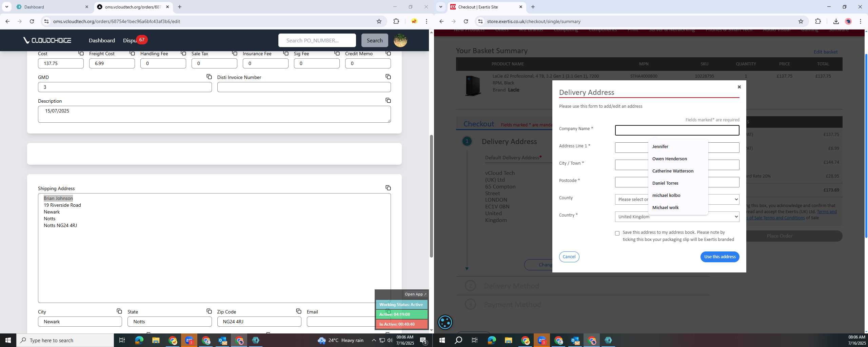Open the Country dropdown showing United Kingdom

[x=677, y=217]
